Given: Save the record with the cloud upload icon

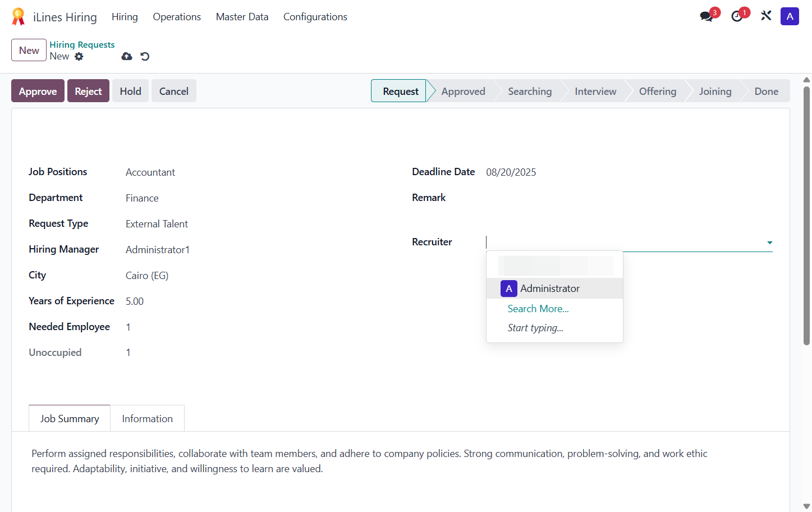Looking at the screenshot, I should tap(127, 56).
